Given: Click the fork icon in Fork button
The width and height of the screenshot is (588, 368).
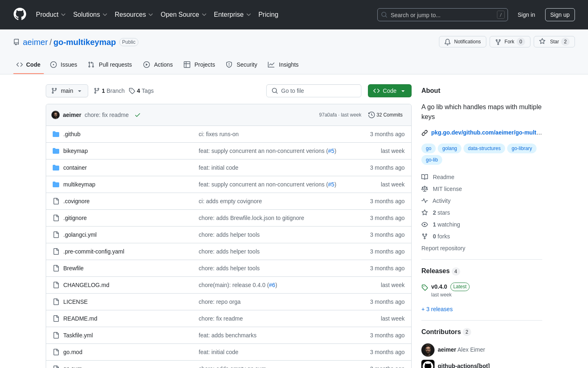Looking at the screenshot, I should [498, 42].
